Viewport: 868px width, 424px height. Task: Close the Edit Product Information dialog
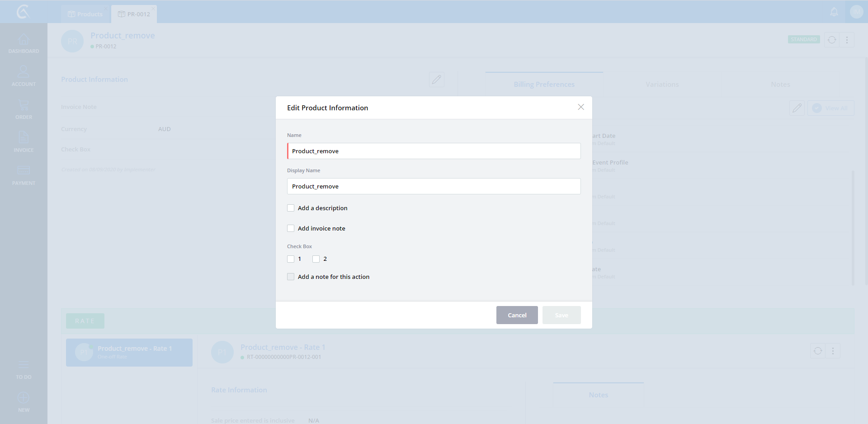pos(581,107)
